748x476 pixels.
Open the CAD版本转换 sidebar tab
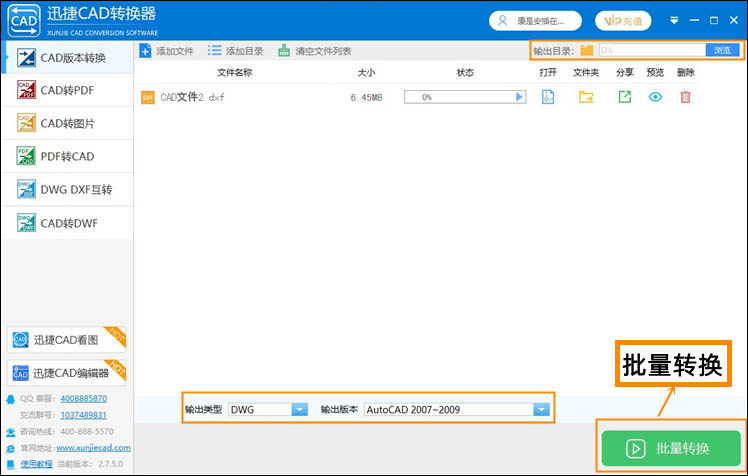coord(68,58)
